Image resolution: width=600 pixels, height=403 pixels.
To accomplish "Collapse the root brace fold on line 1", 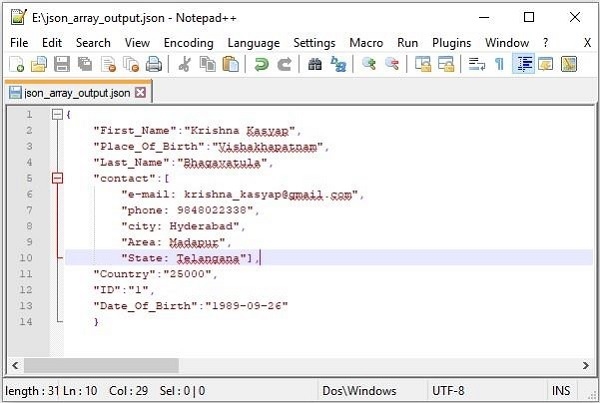I will click(x=57, y=114).
